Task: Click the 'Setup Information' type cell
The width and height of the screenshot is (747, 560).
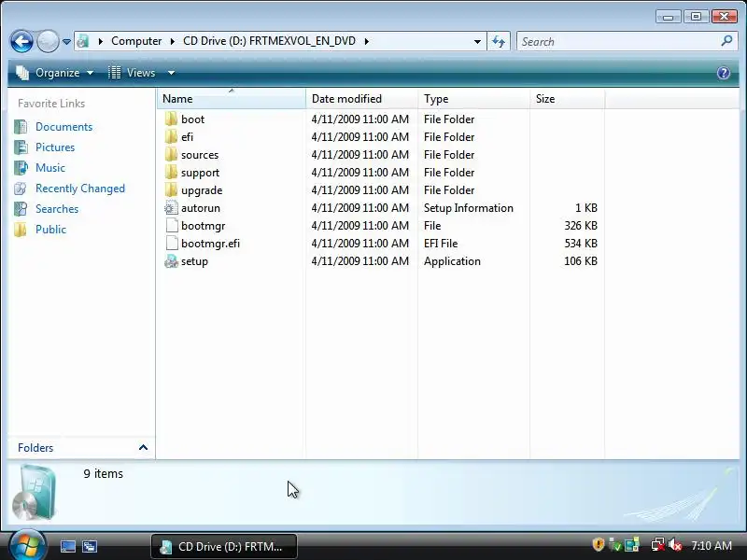Action: pyautogui.click(x=469, y=208)
